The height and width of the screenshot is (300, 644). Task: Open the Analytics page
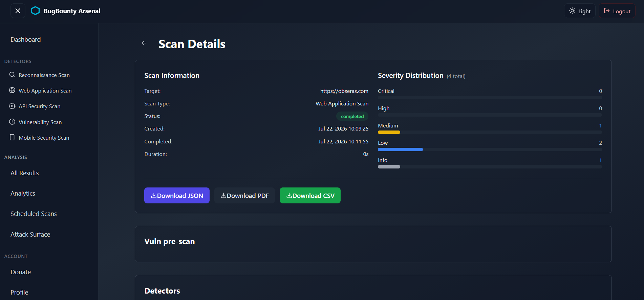23,194
